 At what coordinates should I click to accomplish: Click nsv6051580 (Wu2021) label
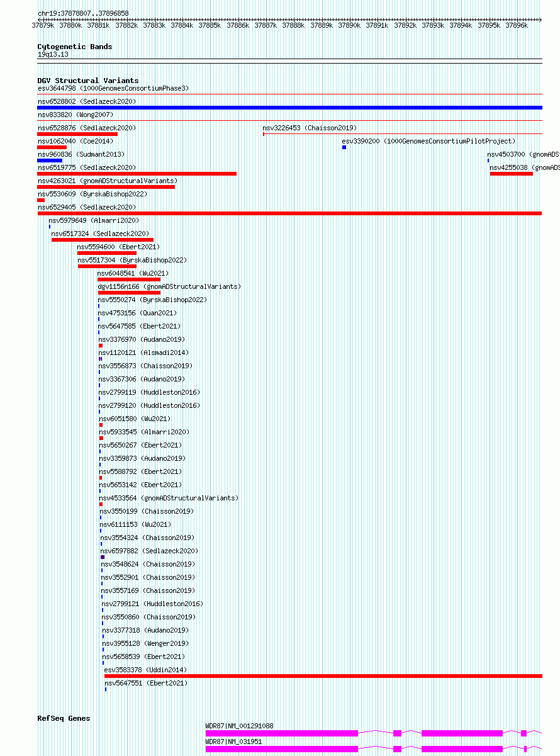coord(135,419)
